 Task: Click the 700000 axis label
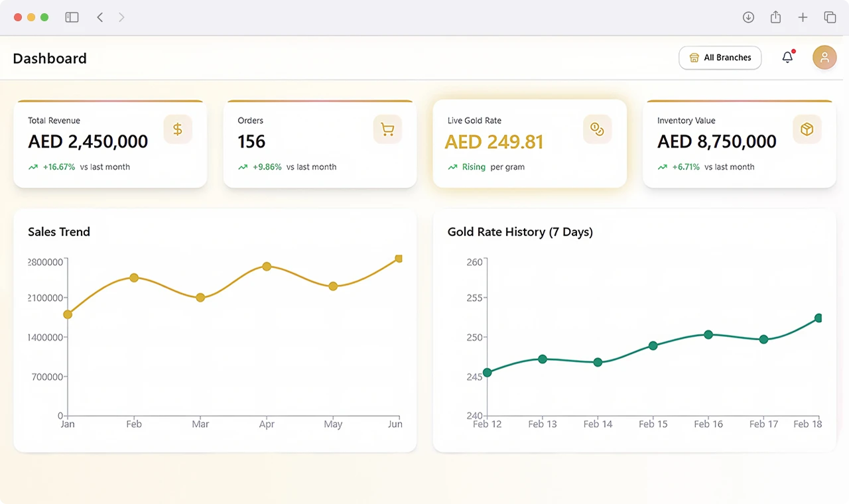[48, 377]
